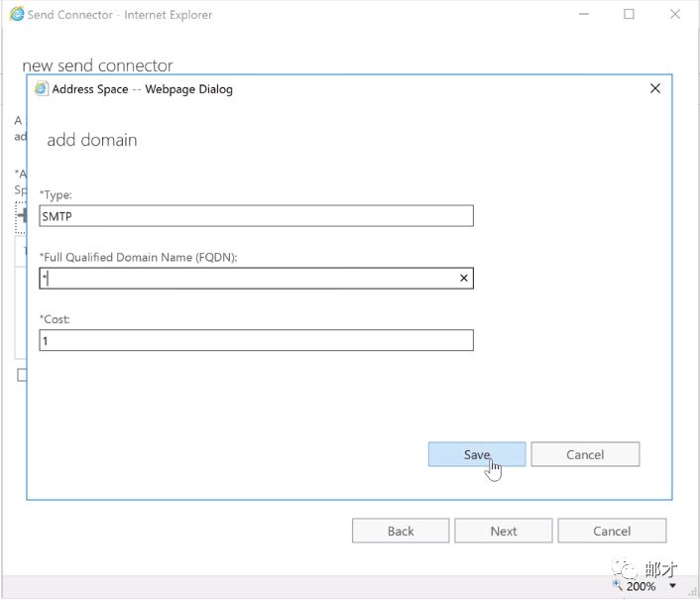Click the Next button in the wizard

pos(504,531)
